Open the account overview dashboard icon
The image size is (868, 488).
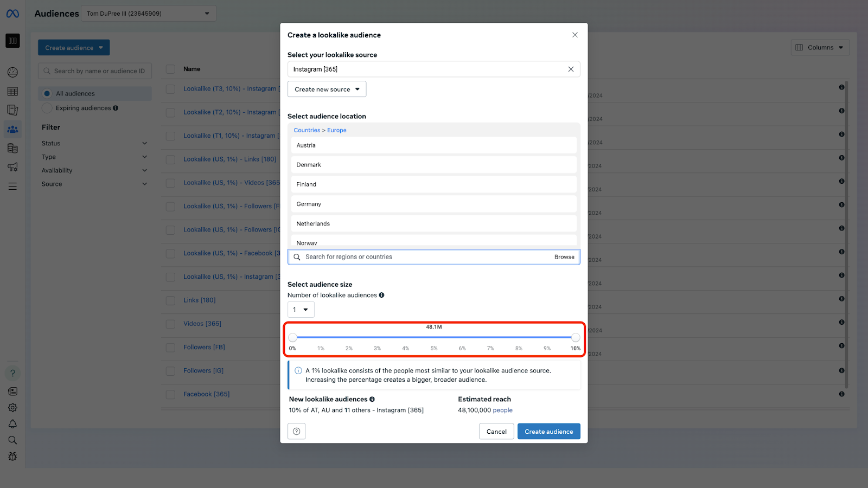click(12, 72)
